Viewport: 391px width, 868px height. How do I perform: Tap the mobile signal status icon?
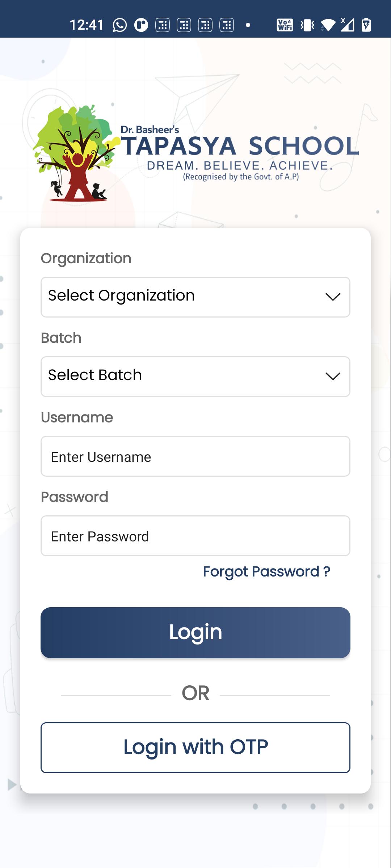348,25
